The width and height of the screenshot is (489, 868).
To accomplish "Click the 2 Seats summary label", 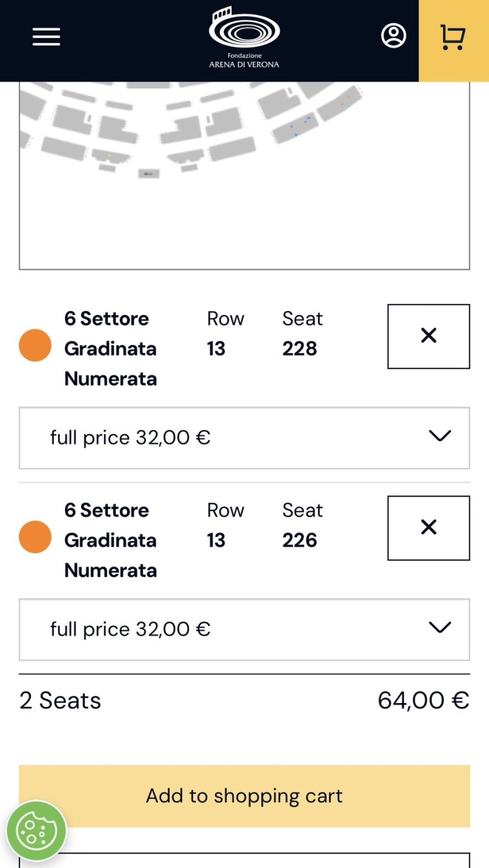I will coord(60,700).
